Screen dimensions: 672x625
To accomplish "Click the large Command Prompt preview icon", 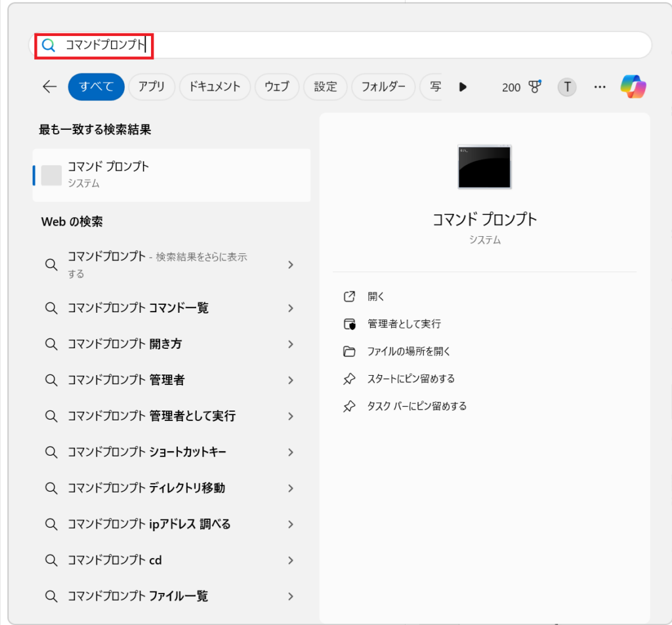I will (484, 167).
